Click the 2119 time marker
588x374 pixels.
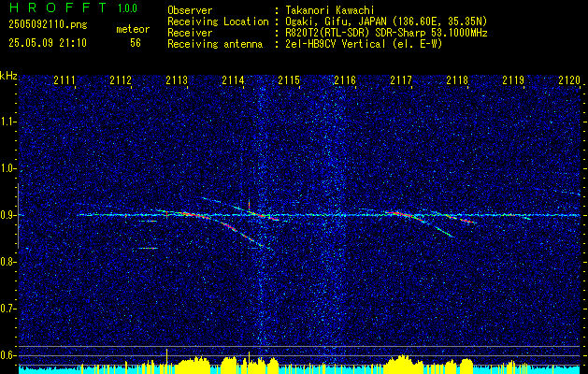coord(513,80)
